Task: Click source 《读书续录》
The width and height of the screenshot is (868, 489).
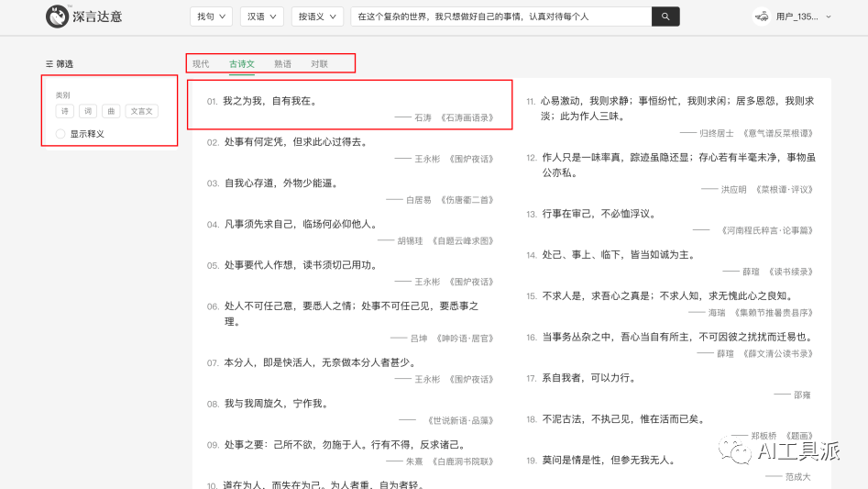Action: (790, 272)
